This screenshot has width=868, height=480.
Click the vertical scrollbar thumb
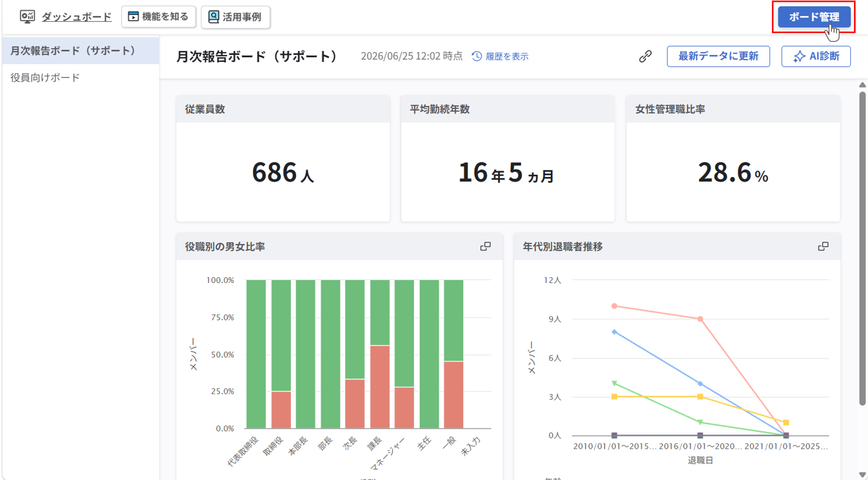[862, 248]
